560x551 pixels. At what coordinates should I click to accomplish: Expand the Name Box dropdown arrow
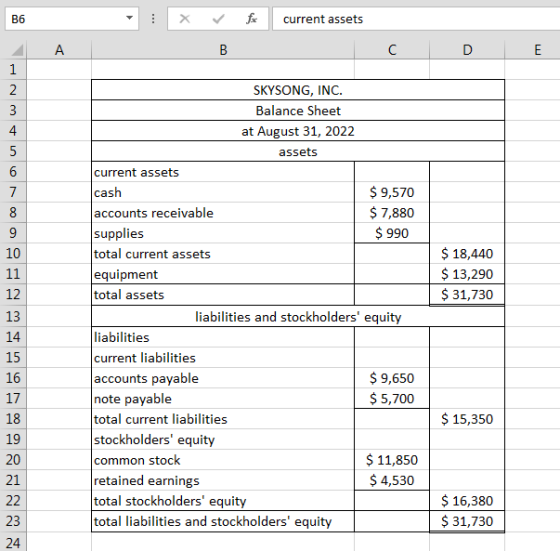click(x=129, y=18)
